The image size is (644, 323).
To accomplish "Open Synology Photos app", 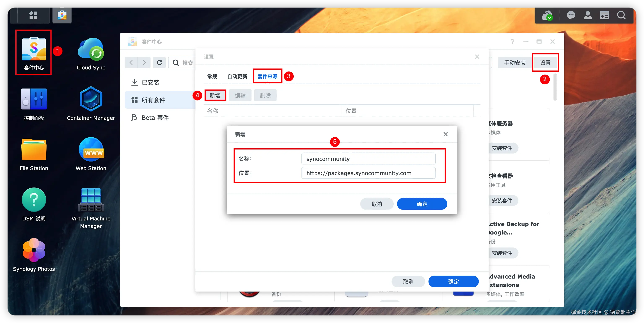I will [x=34, y=250].
